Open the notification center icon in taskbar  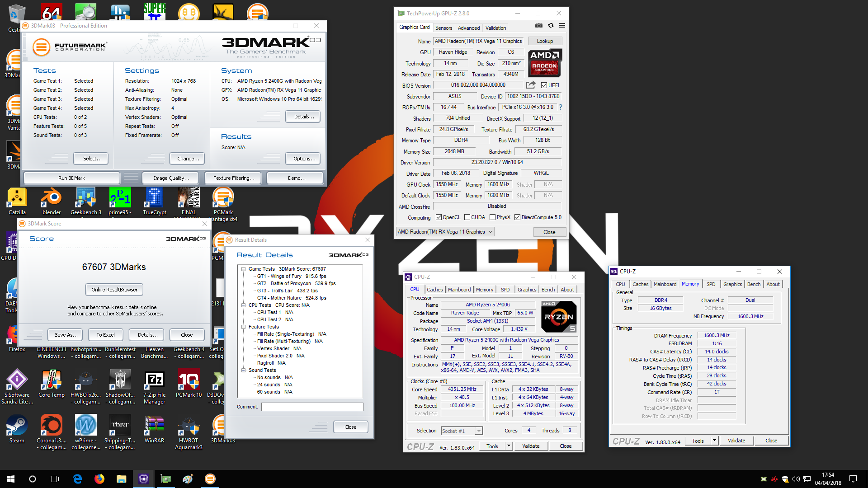[853, 479]
